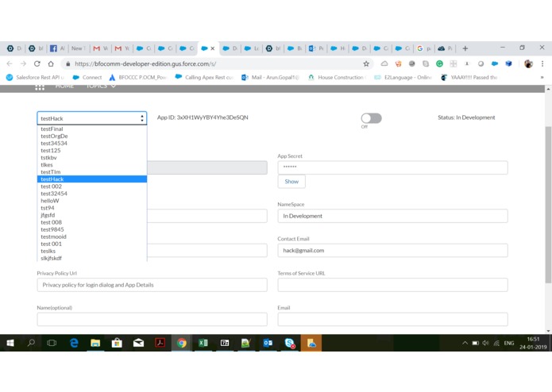Click the App Secret input field
The height and width of the screenshot is (392, 552).
click(392, 167)
